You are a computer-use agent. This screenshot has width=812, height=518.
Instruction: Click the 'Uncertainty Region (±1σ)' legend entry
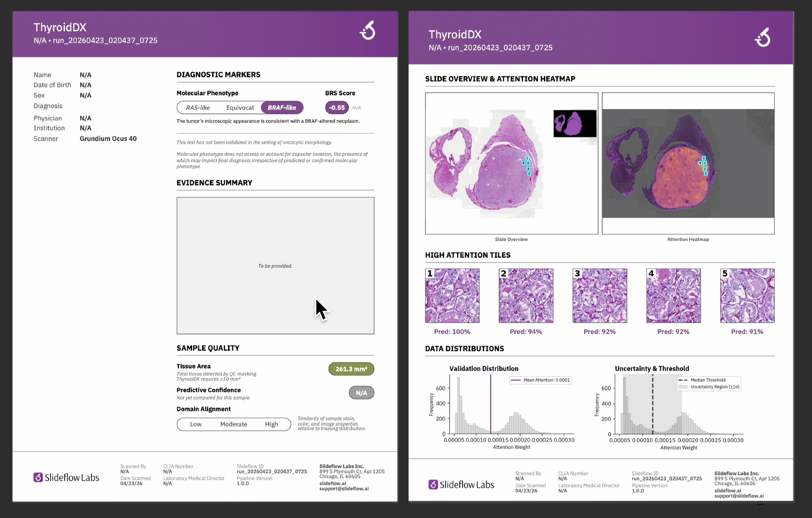pyautogui.click(x=709, y=387)
